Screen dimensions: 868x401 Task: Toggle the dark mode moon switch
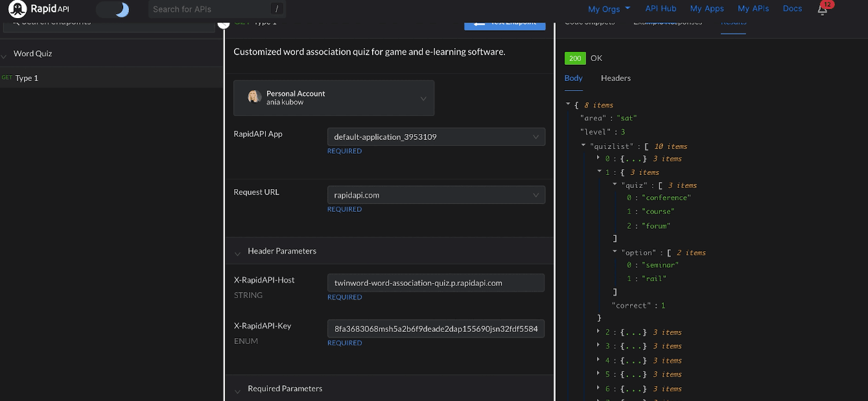coord(113,9)
